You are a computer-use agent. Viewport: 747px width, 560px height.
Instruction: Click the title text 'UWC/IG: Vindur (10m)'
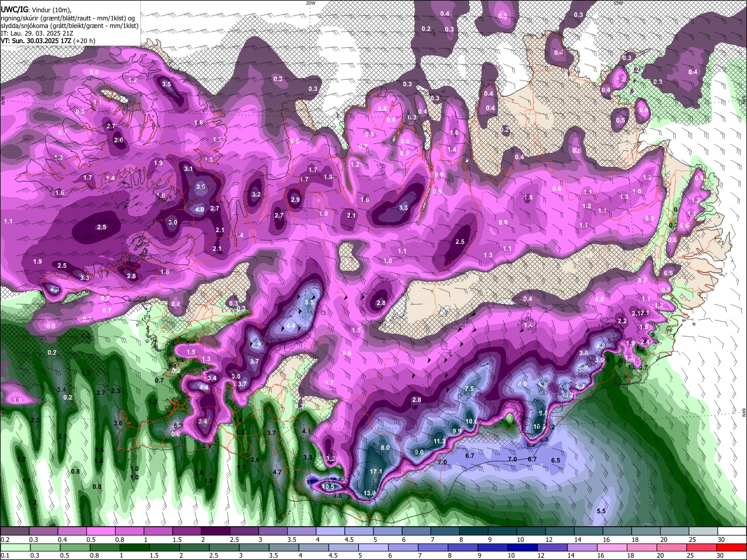(36, 10)
